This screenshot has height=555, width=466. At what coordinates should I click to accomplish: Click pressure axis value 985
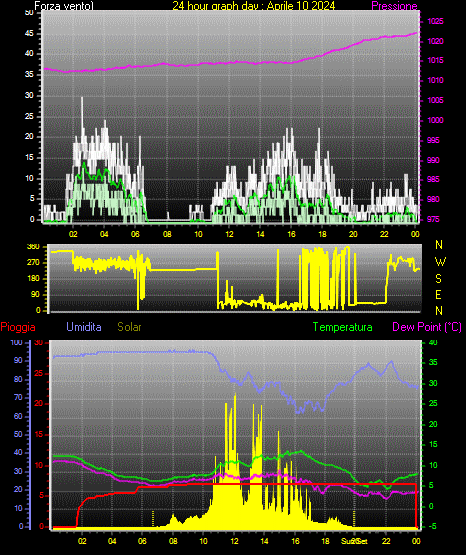pos(433,179)
